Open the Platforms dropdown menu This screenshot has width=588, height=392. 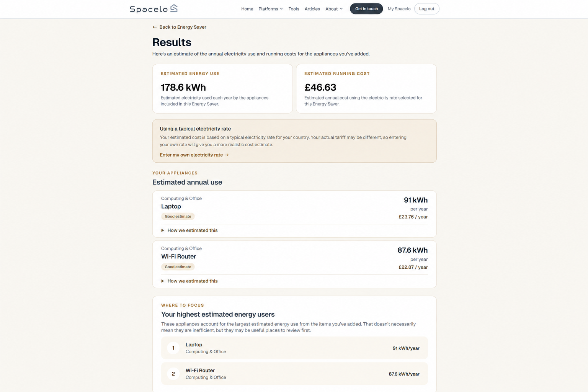[x=271, y=9]
